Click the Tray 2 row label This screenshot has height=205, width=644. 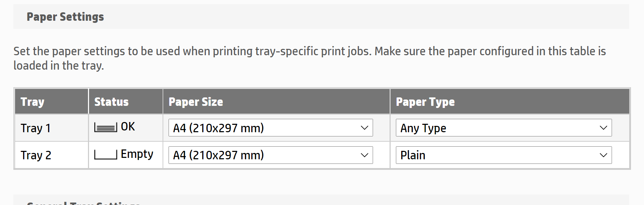(36, 155)
